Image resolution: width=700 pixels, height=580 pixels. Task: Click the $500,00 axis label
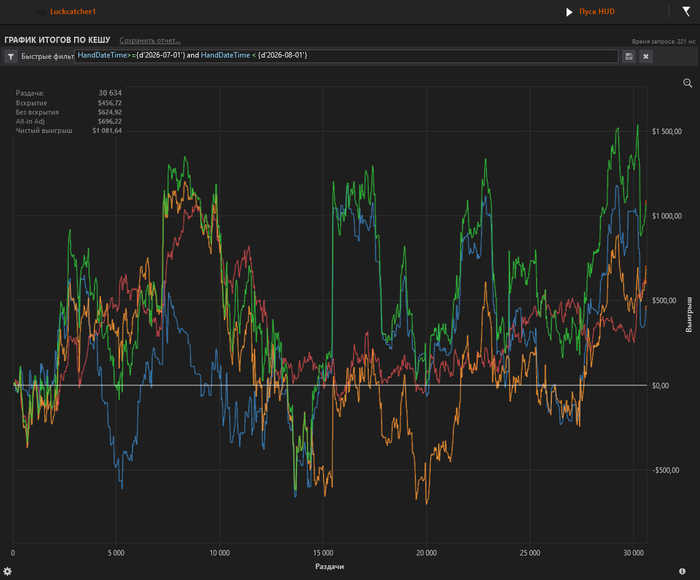pos(664,300)
